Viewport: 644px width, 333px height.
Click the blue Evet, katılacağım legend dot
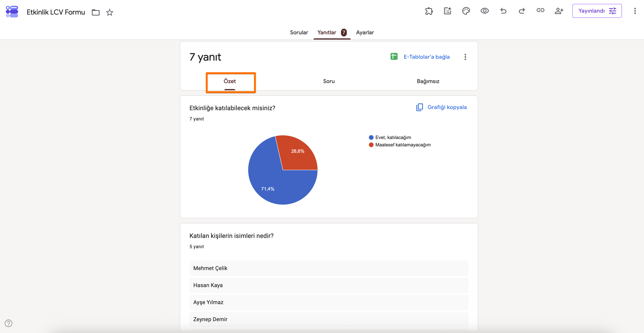pyautogui.click(x=371, y=137)
